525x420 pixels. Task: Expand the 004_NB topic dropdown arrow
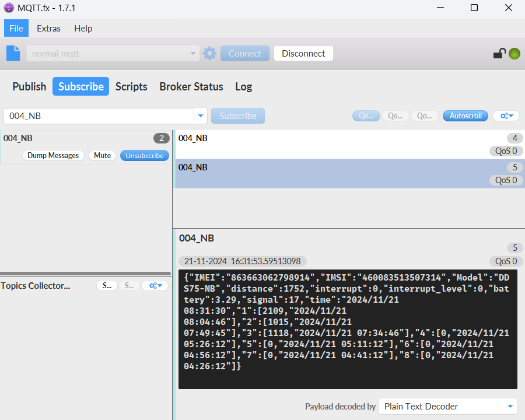[x=201, y=116]
